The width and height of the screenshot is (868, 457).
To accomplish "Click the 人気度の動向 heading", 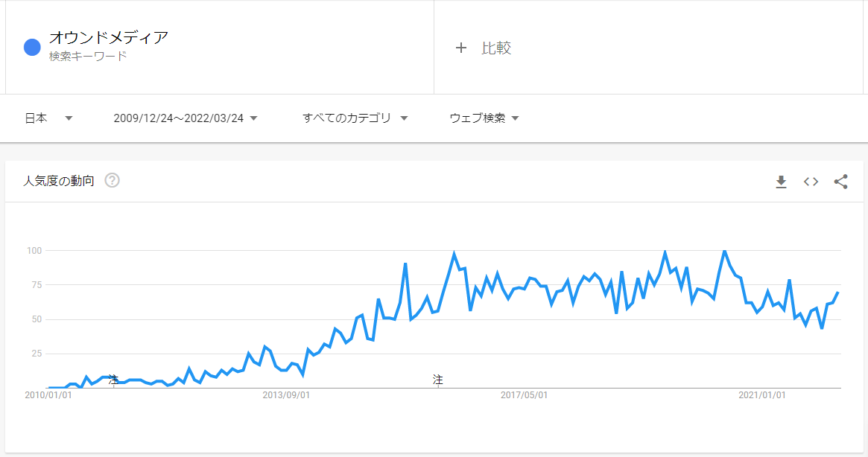I will [59, 181].
